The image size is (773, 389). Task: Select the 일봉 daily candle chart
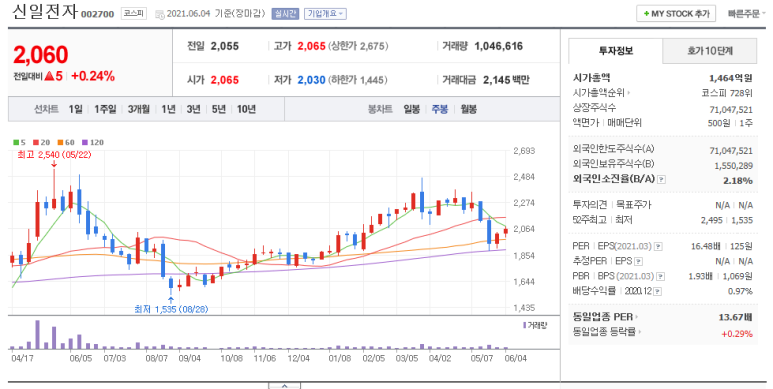[412, 109]
